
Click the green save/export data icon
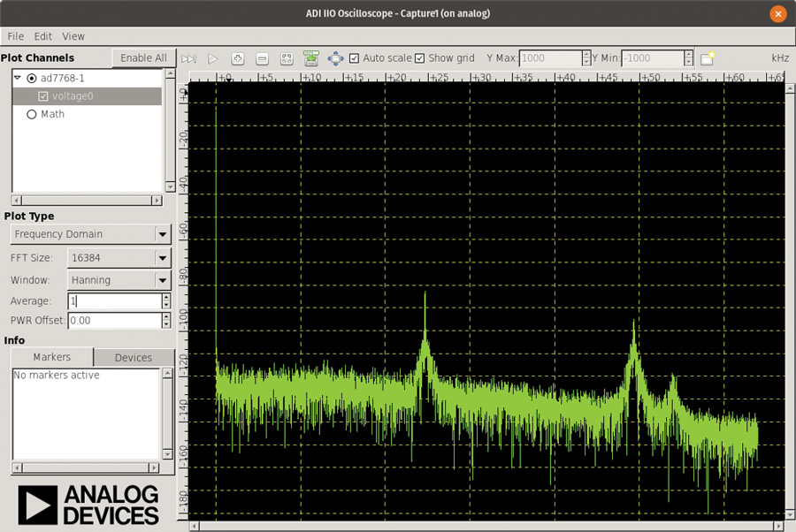click(310, 58)
